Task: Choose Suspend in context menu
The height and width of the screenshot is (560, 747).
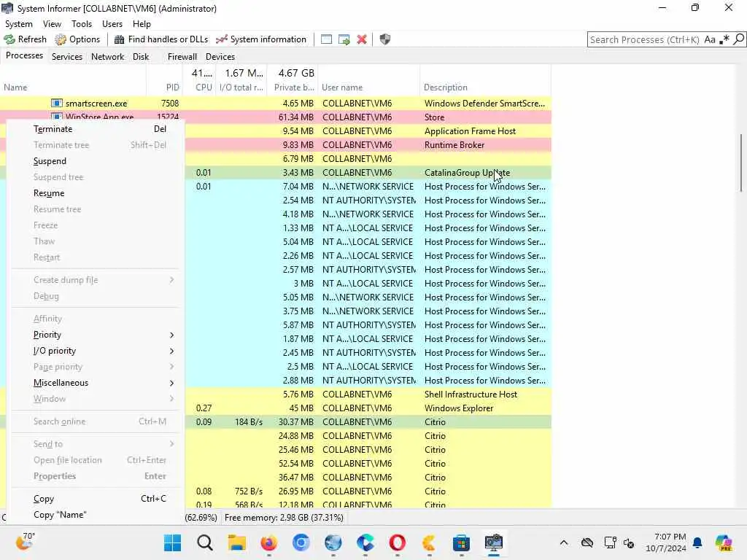Action: pos(96,161)
